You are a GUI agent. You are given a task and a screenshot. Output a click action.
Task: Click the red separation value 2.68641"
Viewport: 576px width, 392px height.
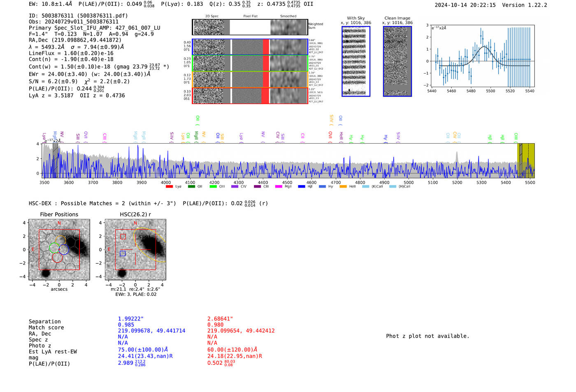[220, 319]
